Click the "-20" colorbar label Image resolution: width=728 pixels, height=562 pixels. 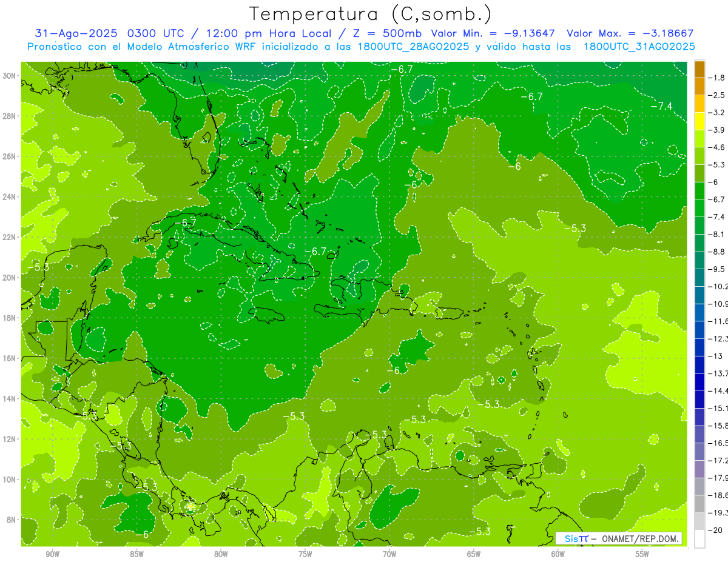click(716, 530)
